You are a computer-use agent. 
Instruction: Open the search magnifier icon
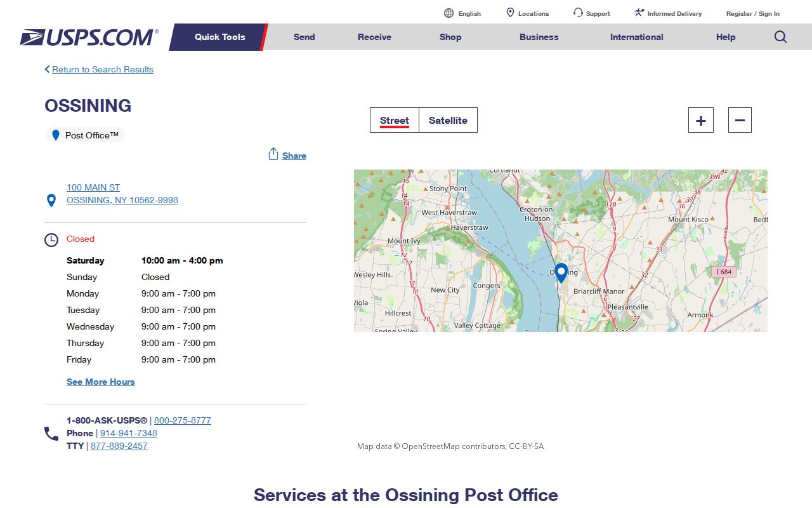coord(781,37)
